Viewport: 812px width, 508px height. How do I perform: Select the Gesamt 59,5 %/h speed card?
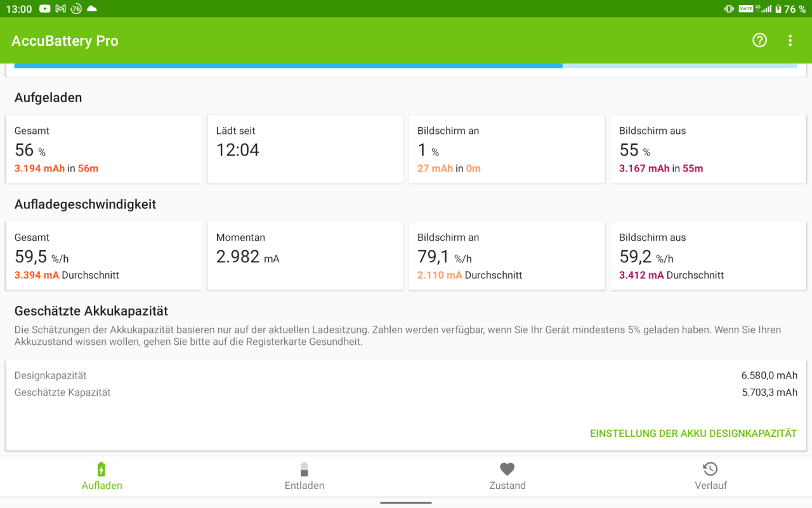103,256
